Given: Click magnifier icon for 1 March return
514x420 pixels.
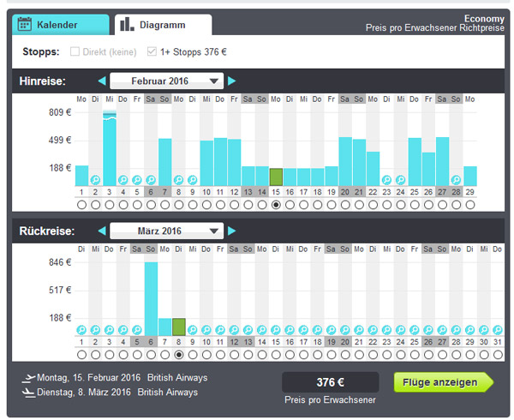Looking at the screenshot, I should tap(81, 330).
